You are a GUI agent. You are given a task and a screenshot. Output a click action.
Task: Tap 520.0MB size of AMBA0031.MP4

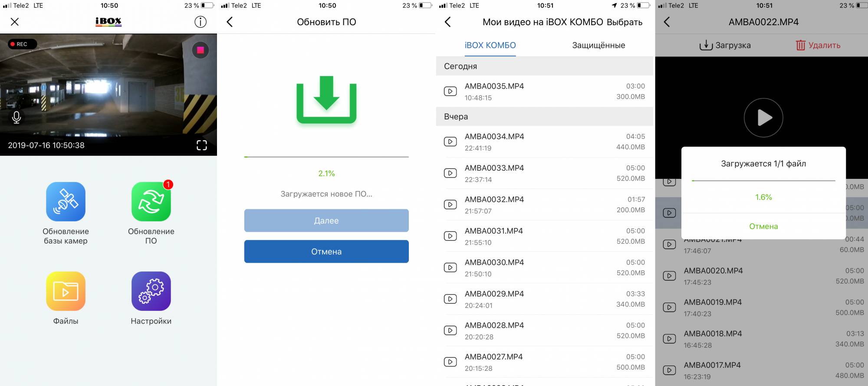click(631, 241)
